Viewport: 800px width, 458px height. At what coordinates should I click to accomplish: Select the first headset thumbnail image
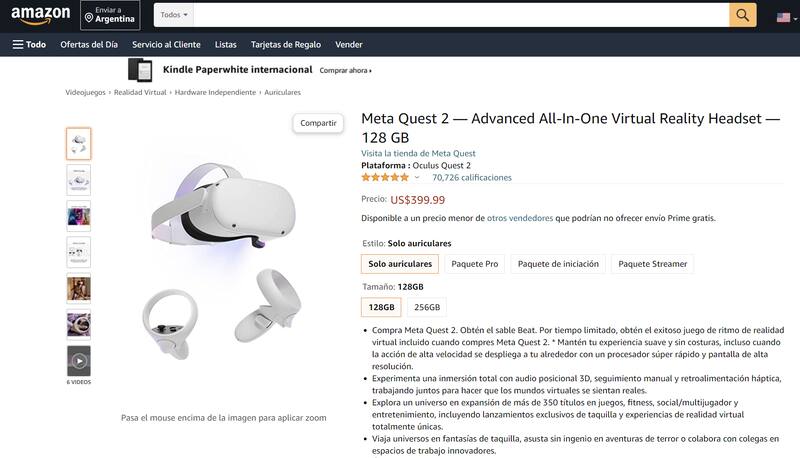79,144
